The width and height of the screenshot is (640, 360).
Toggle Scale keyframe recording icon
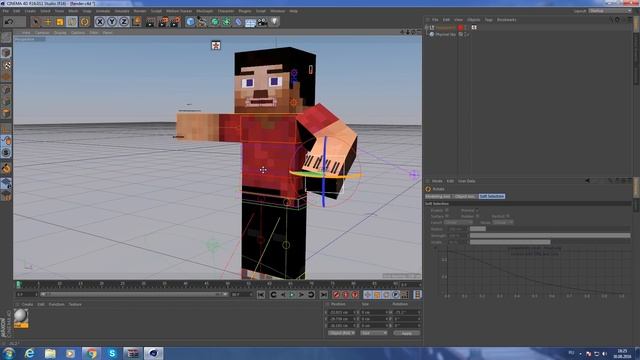click(377, 295)
